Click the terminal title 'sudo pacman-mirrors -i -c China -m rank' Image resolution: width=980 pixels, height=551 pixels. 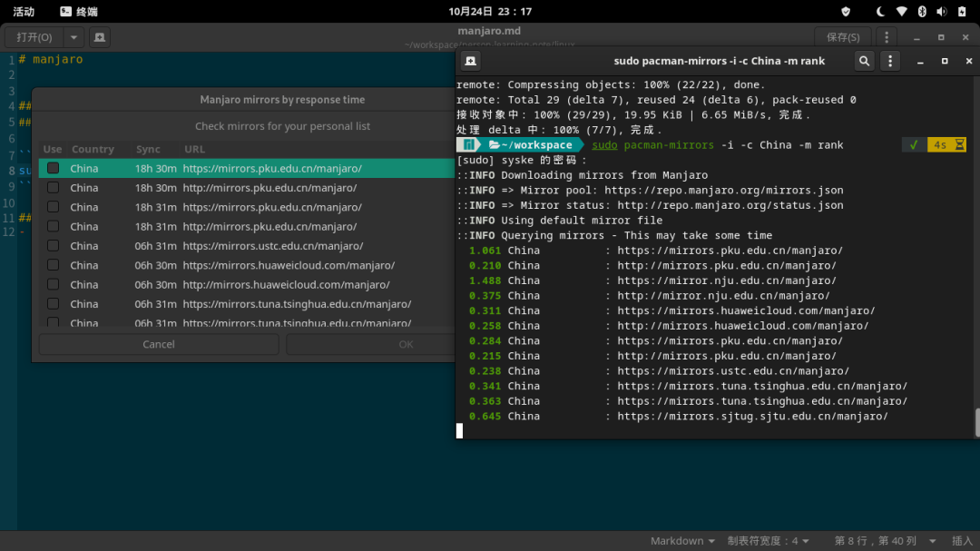719,61
